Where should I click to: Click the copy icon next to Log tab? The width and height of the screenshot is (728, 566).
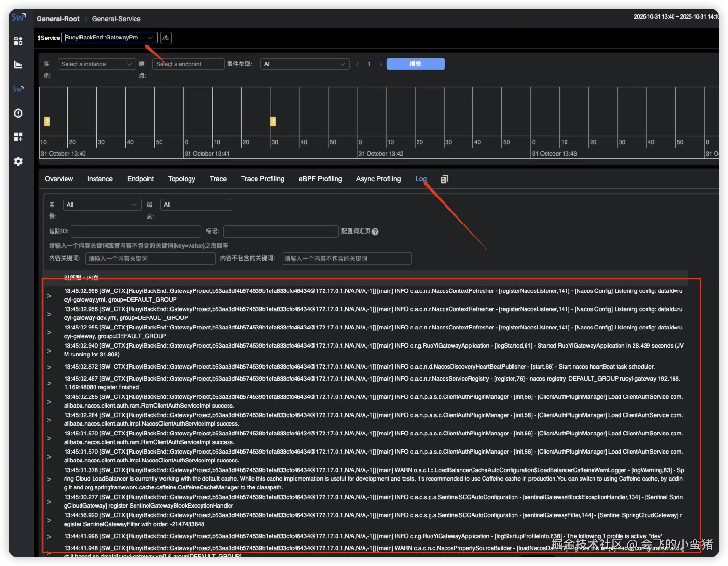click(445, 179)
